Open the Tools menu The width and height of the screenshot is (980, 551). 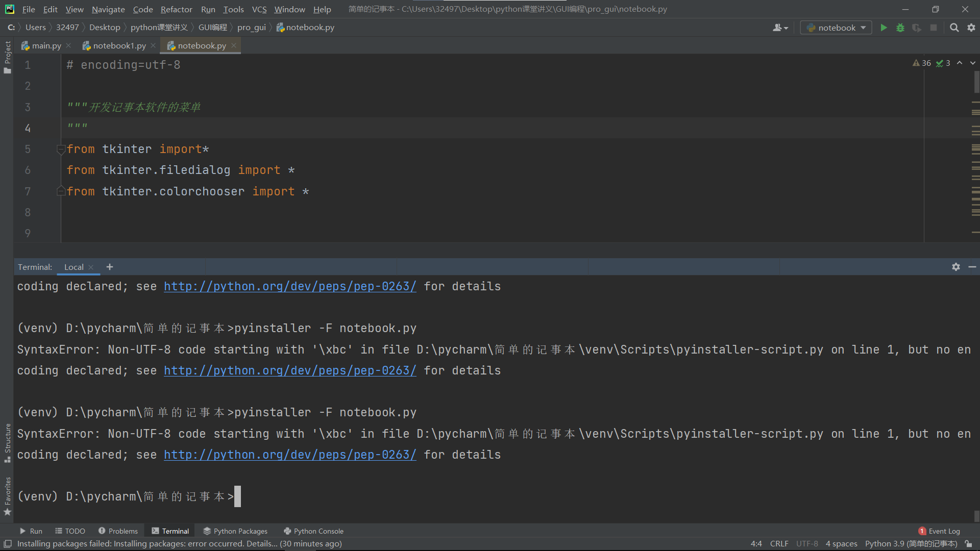(x=233, y=9)
